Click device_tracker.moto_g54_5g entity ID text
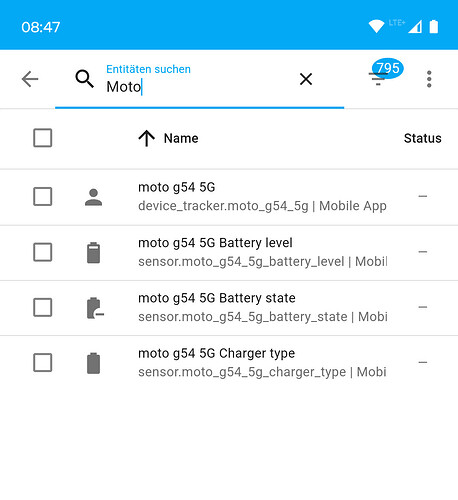The image size is (458, 500). (223, 206)
